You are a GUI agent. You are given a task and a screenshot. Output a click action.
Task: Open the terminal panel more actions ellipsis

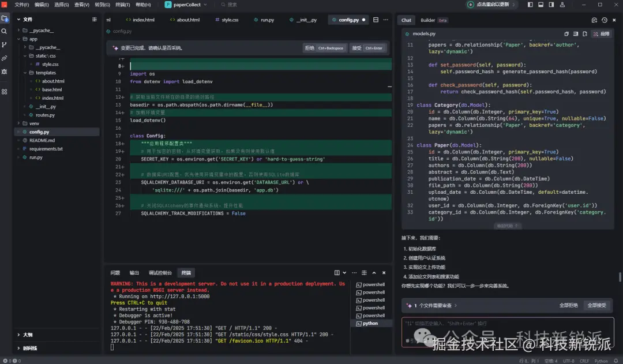(354, 273)
